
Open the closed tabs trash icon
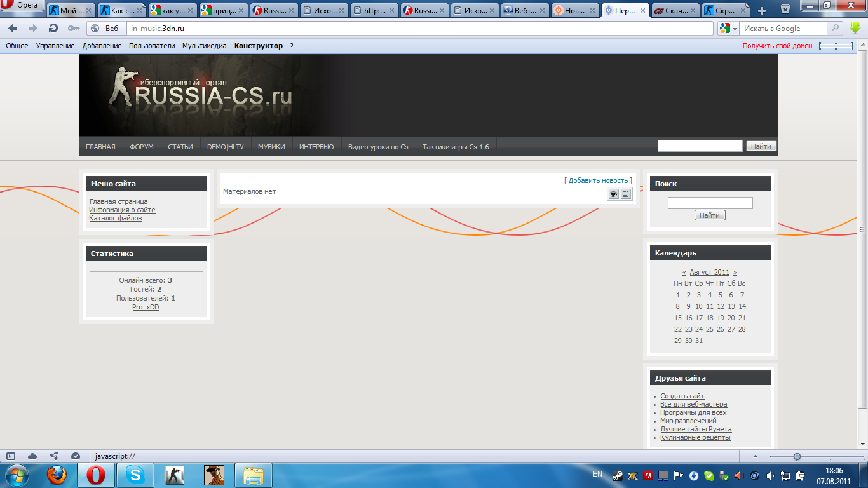click(x=785, y=10)
